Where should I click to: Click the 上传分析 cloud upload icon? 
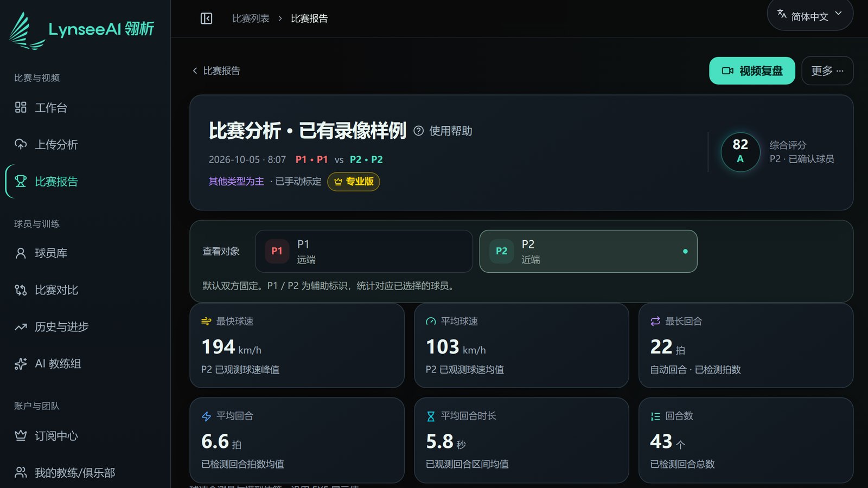coord(21,144)
